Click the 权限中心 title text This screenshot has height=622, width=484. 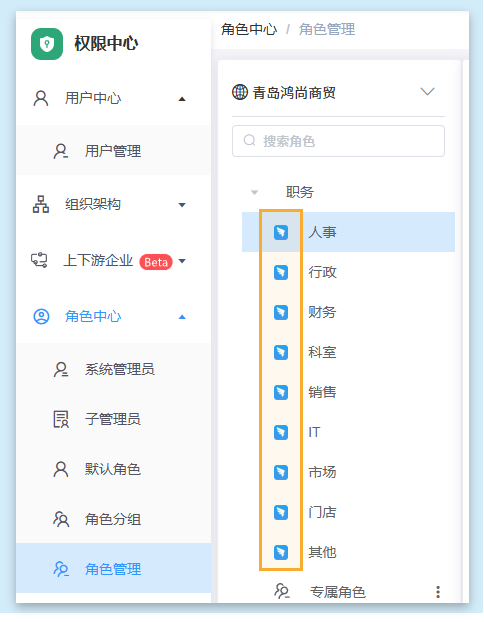[106, 43]
